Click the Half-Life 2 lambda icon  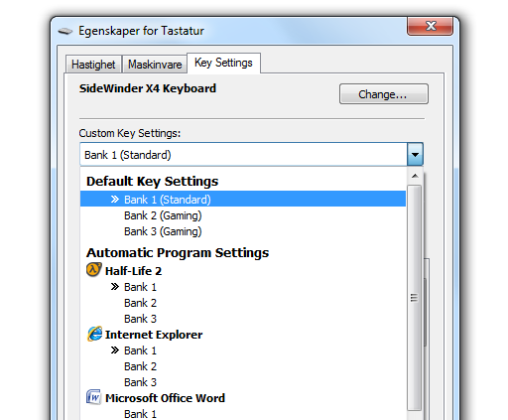(94, 270)
